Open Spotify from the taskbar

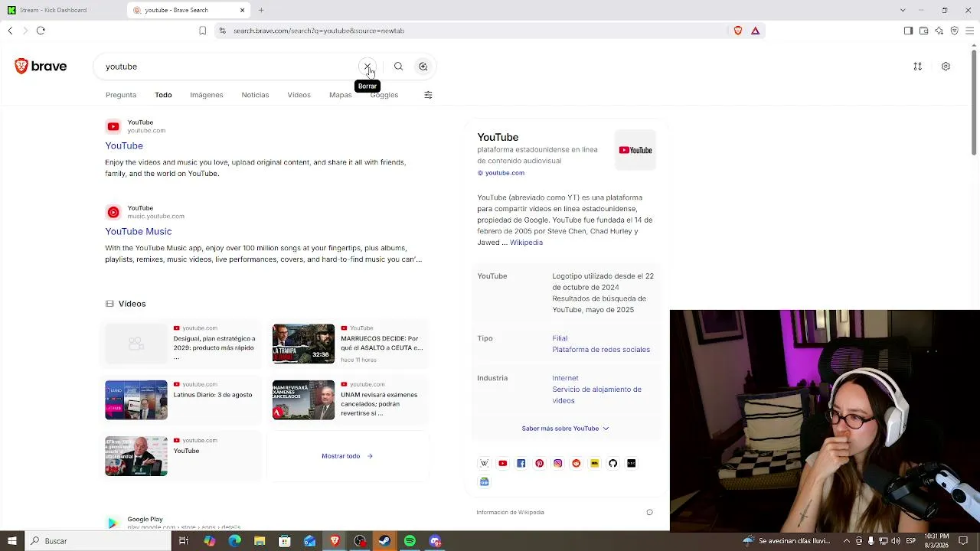tap(410, 541)
